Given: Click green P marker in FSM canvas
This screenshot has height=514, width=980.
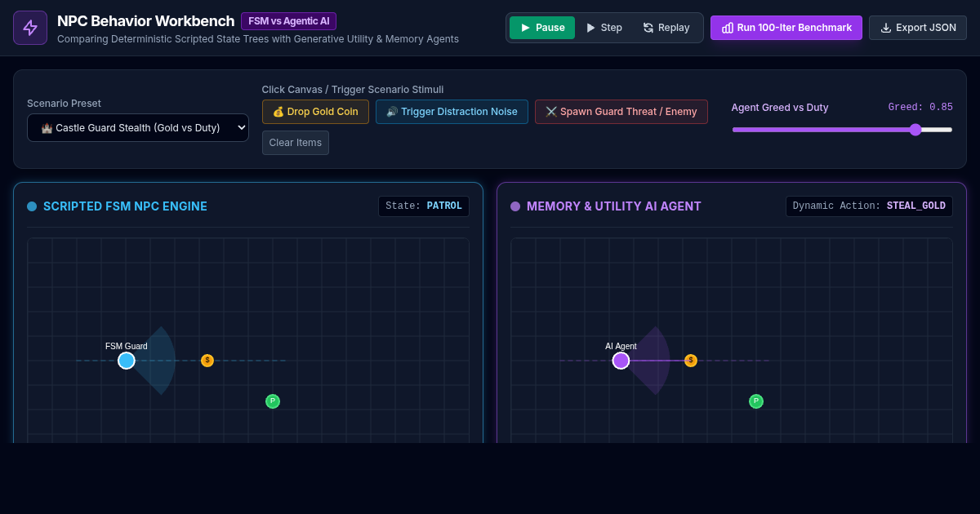Looking at the screenshot, I should [273, 401].
